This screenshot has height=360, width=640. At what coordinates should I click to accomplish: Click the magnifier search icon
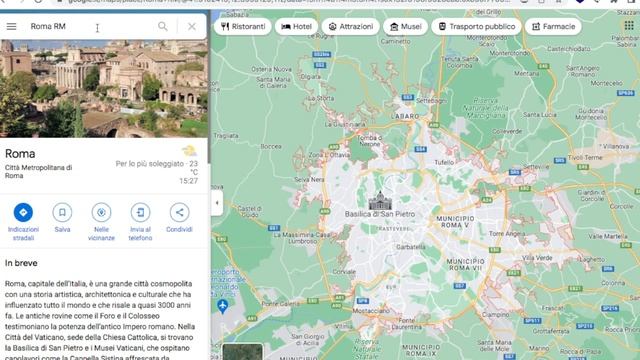pos(162,27)
